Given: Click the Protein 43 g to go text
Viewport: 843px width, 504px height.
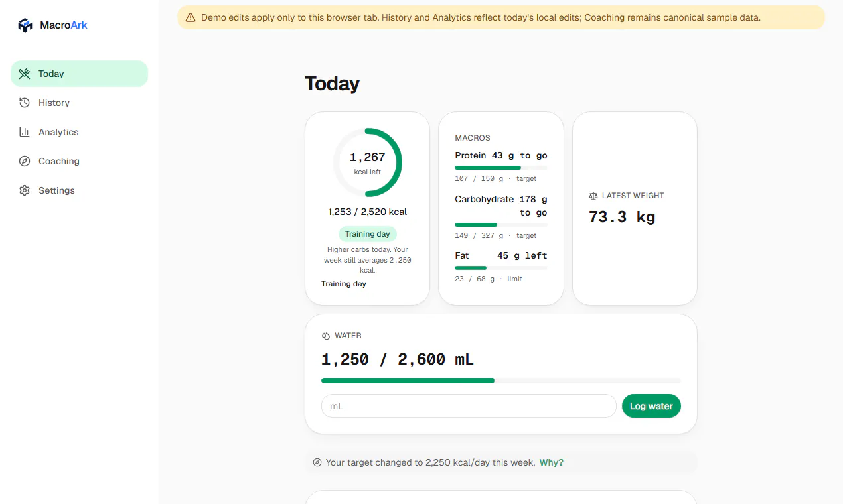Looking at the screenshot, I should pyautogui.click(x=501, y=155).
